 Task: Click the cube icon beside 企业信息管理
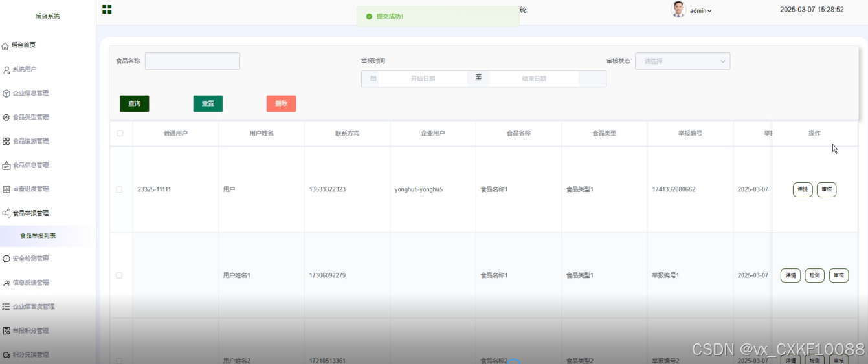[6, 93]
